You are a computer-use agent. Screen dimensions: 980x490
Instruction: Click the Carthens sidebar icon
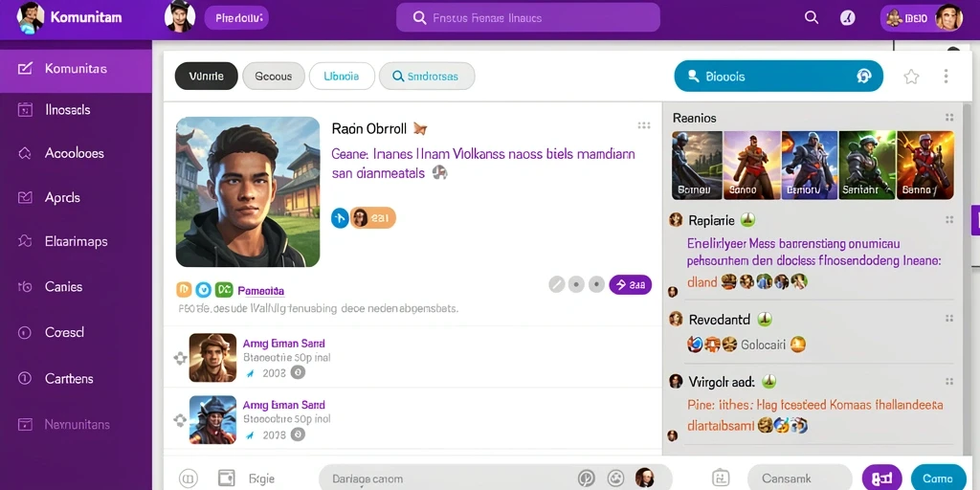25,379
